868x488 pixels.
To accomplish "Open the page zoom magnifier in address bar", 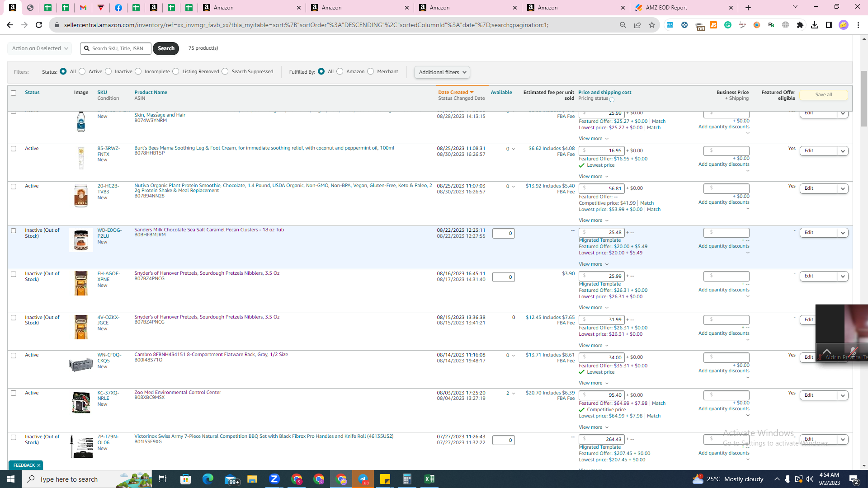I will pyautogui.click(x=623, y=25).
